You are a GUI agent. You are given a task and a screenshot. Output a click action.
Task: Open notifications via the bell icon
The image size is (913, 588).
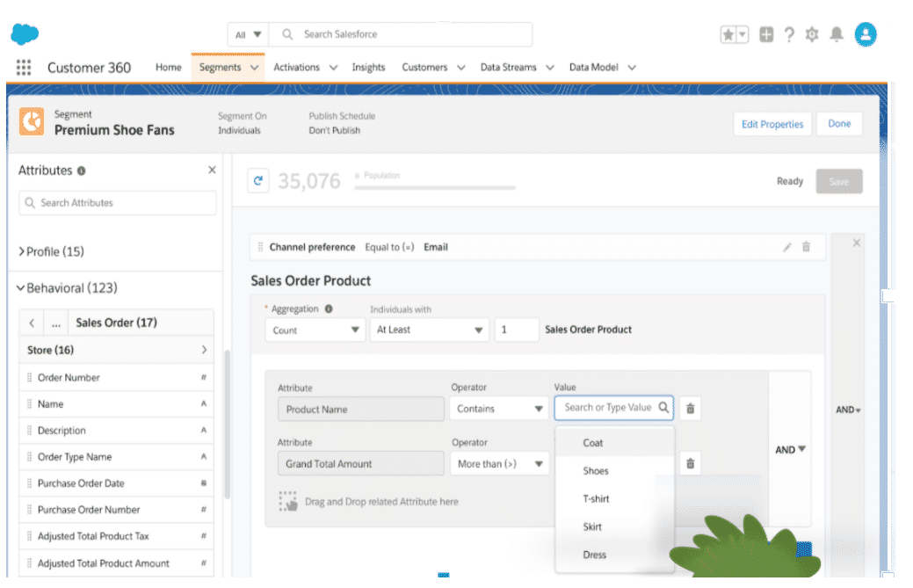[836, 33]
